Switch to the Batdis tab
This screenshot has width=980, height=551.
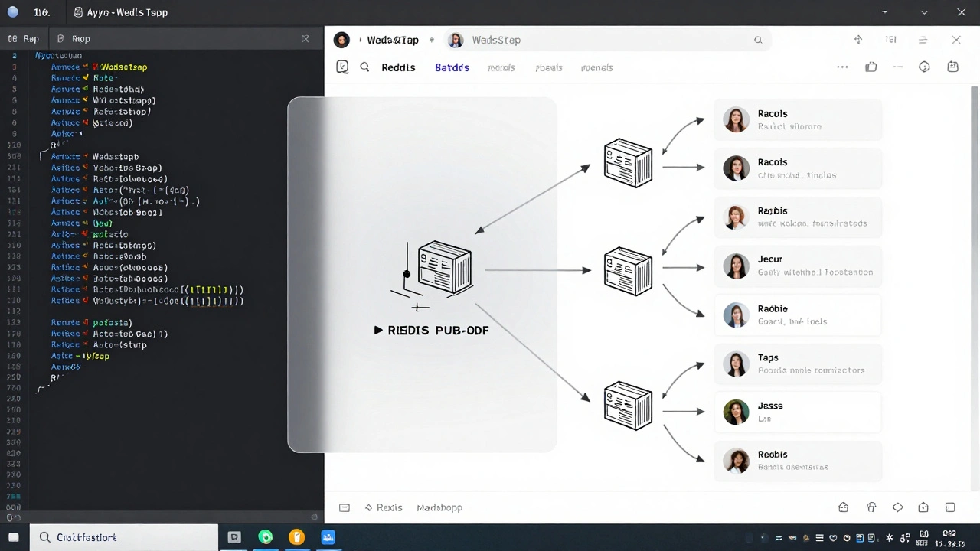coord(452,67)
